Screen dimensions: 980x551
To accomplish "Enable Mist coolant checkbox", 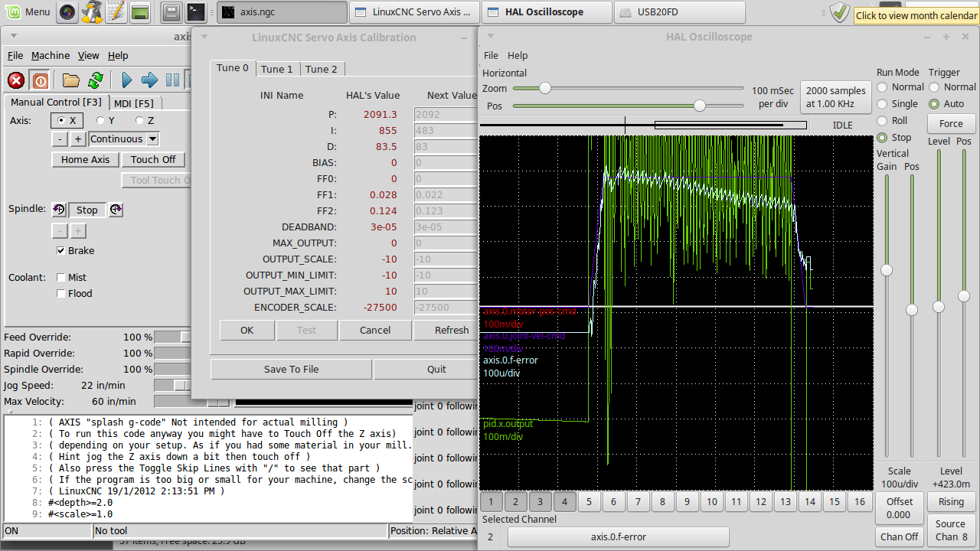I will click(61, 277).
